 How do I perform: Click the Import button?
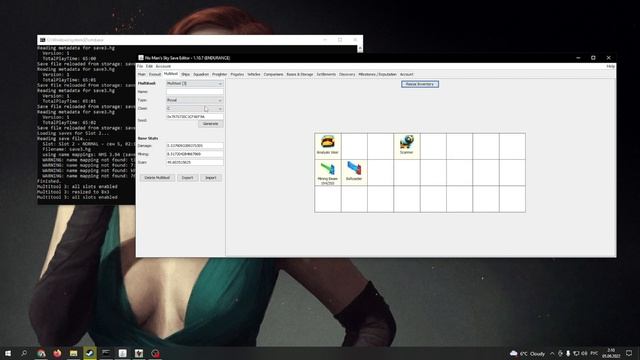pos(211,178)
